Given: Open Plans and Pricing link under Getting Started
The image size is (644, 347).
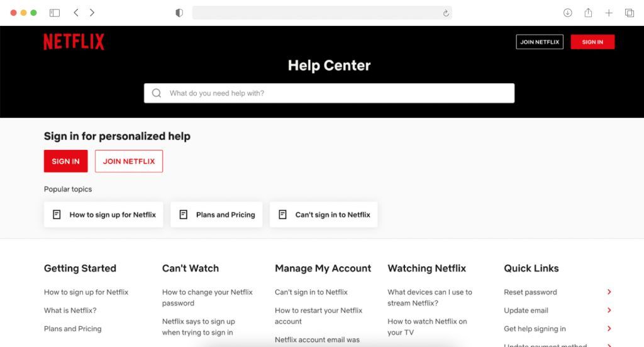Looking at the screenshot, I should pos(73,329).
